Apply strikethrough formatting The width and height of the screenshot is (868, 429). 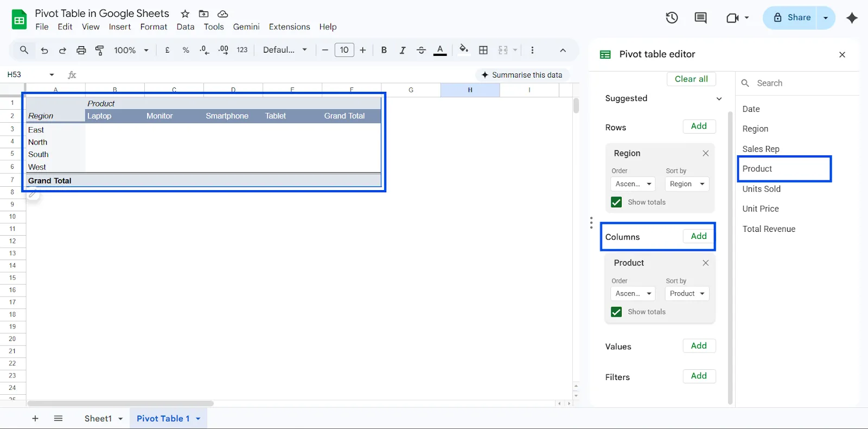[x=421, y=50]
